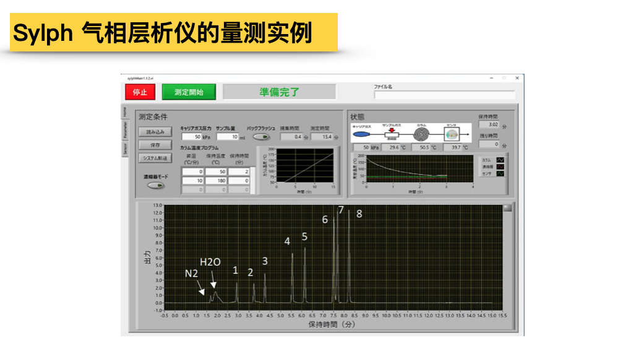The image size is (644, 348).
Task: Click the ファイル名 file name field
Action: point(444,95)
